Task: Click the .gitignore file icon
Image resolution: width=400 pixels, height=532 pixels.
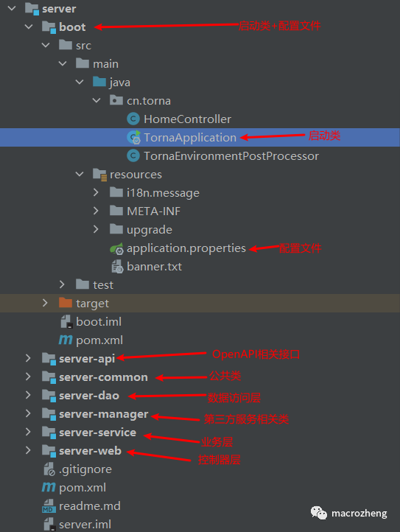Action: (49, 469)
